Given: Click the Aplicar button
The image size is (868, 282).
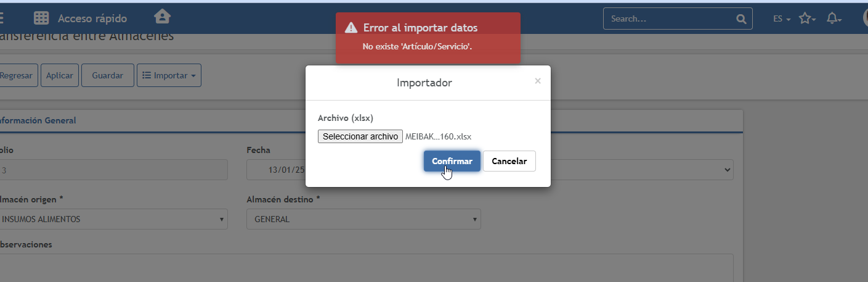Looking at the screenshot, I should pyautogui.click(x=59, y=75).
